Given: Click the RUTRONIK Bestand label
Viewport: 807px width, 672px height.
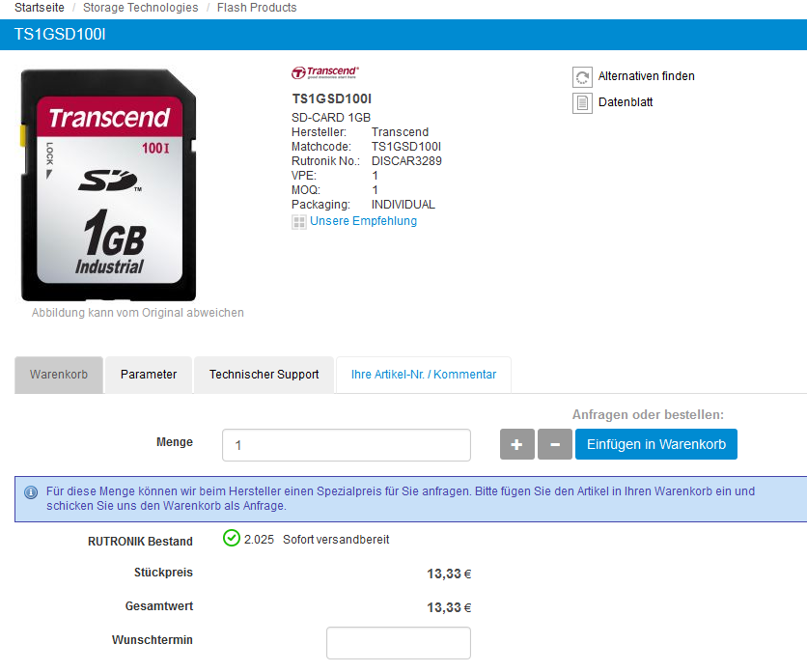Looking at the screenshot, I should (x=140, y=542).
